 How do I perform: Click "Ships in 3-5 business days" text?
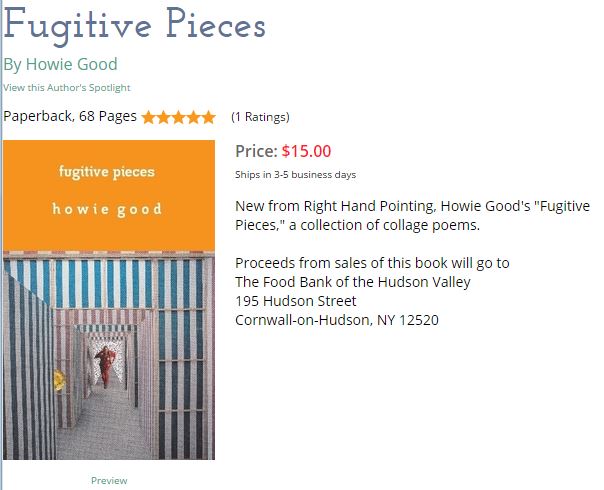295,175
